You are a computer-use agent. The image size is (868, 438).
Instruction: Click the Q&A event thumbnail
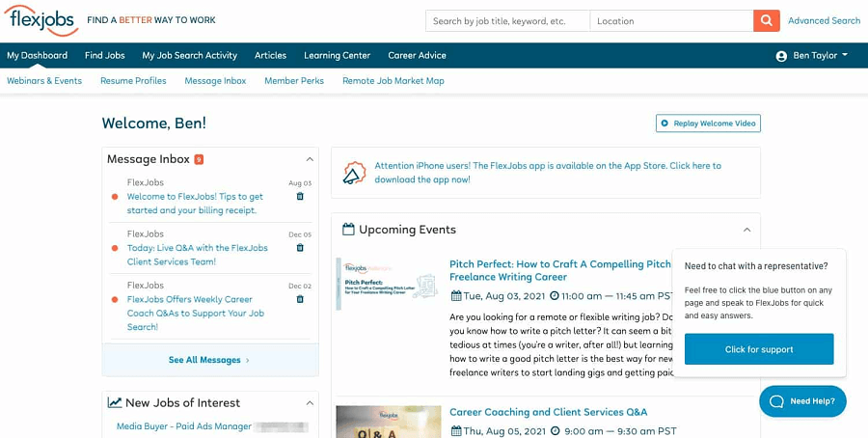pos(389,422)
